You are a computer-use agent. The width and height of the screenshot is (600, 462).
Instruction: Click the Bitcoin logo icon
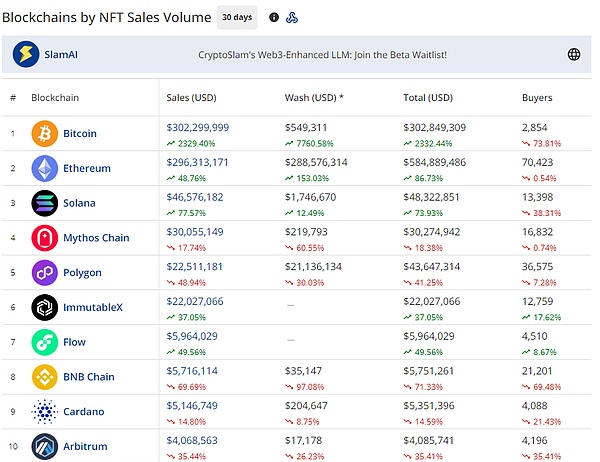[x=45, y=133]
